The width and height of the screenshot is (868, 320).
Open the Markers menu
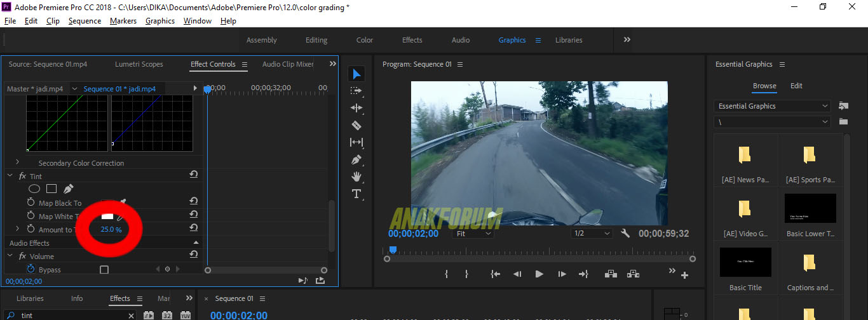[x=123, y=21]
